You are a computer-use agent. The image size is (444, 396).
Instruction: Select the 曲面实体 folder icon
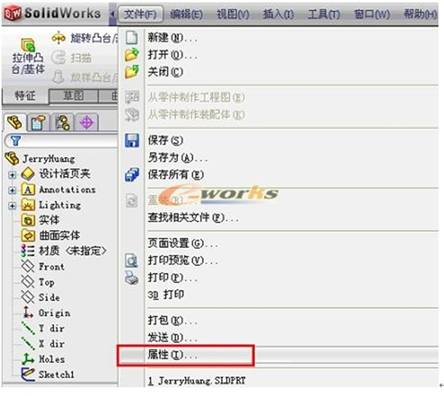pyautogui.click(x=28, y=236)
